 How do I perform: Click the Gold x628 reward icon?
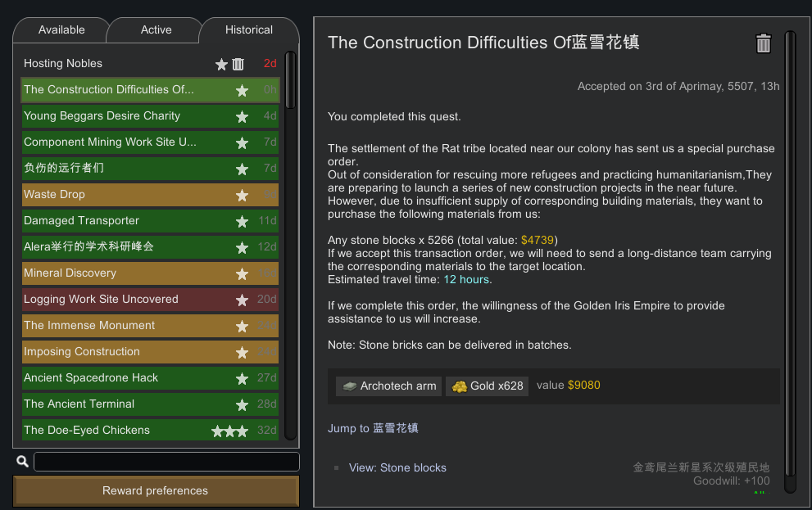click(x=460, y=386)
